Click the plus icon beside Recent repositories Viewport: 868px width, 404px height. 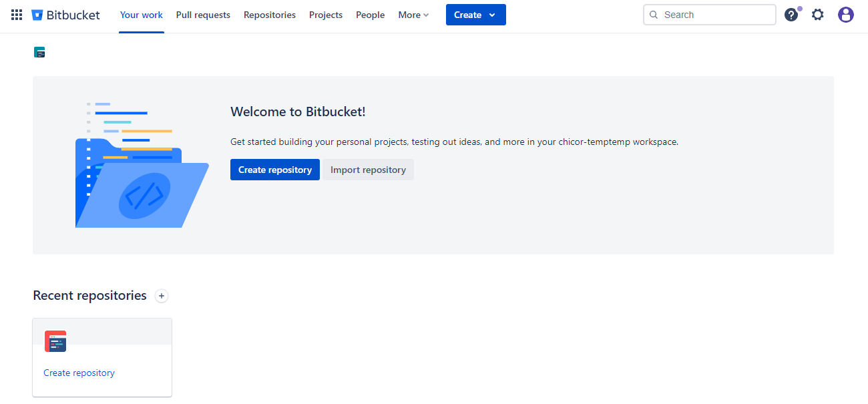(x=162, y=296)
